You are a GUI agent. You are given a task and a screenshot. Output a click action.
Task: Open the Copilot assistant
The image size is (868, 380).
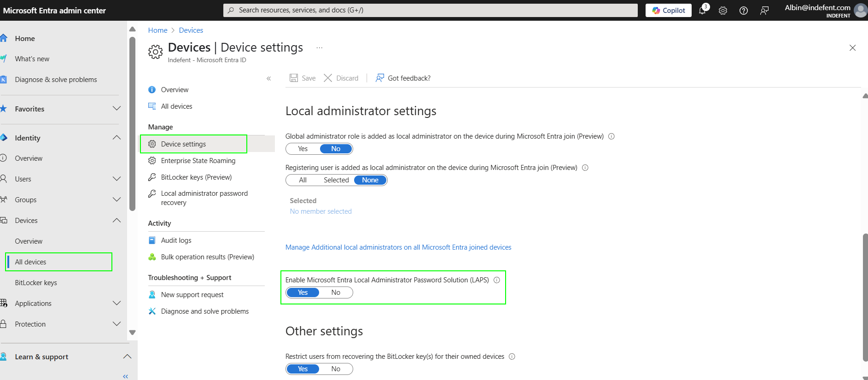(668, 10)
